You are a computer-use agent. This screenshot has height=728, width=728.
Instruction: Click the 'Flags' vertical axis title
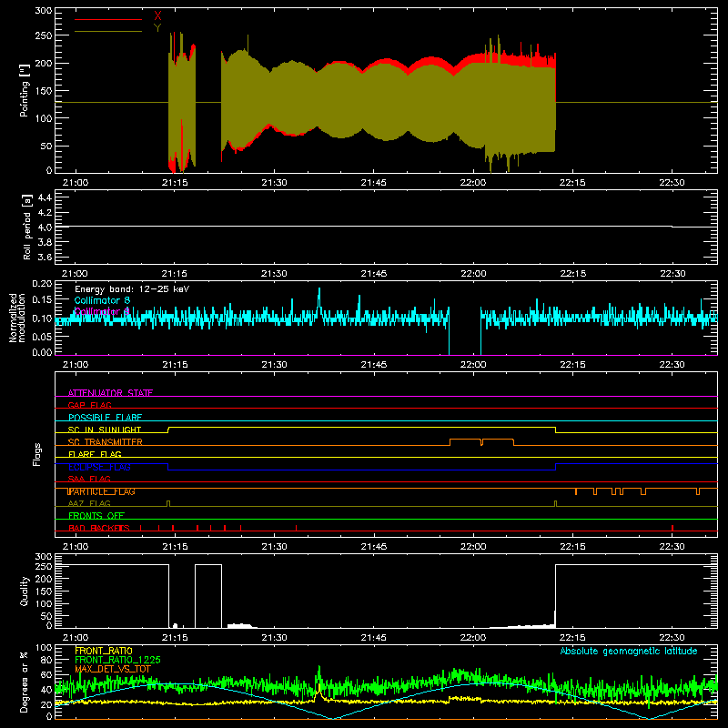37,454
